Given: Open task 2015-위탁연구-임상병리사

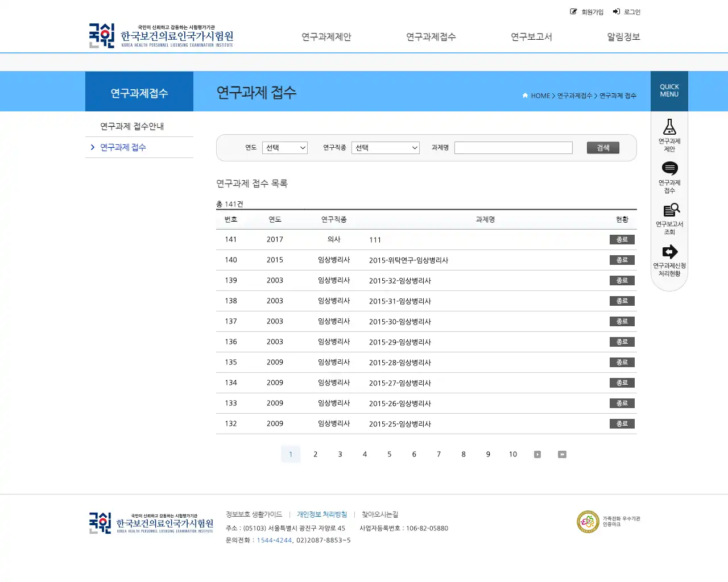Looking at the screenshot, I should 408,260.
